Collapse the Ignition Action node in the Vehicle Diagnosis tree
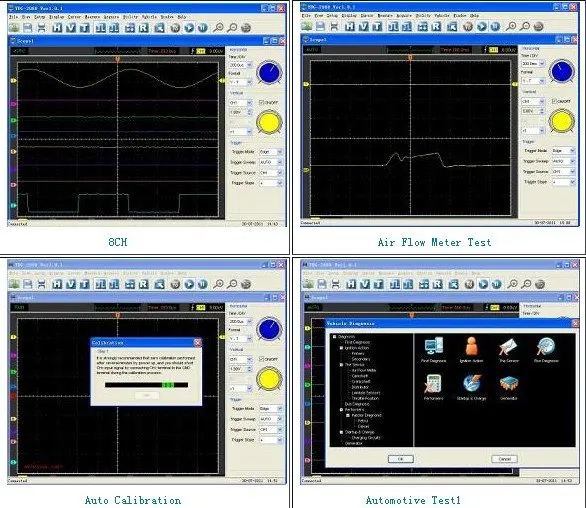This screenshot has width=586, height=508. pyautogui.click(x=341, y=348)
